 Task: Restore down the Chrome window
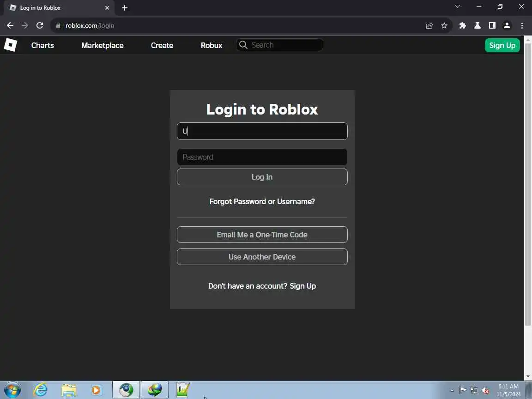[x=500, y=6]
